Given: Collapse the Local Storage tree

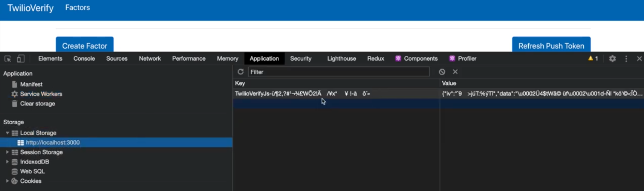Looking at the screenshot, I should tap(7, 133).
